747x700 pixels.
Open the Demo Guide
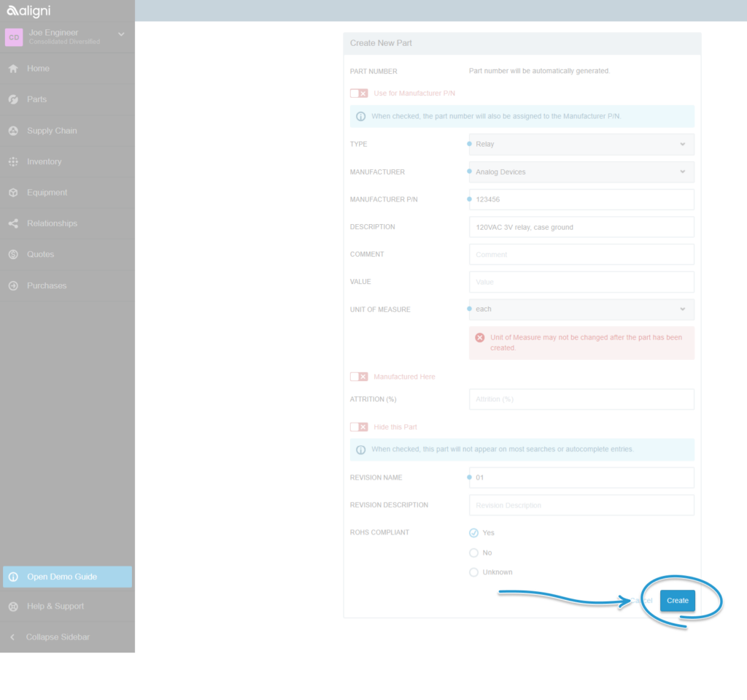tap(67, 576)
